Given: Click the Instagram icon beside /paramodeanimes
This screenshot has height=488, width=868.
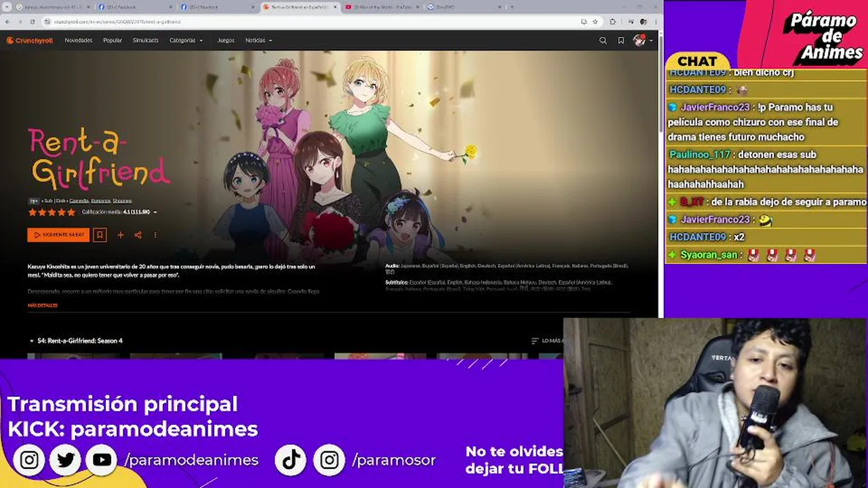Looking at the screenshot, I should tap(29, 460).
